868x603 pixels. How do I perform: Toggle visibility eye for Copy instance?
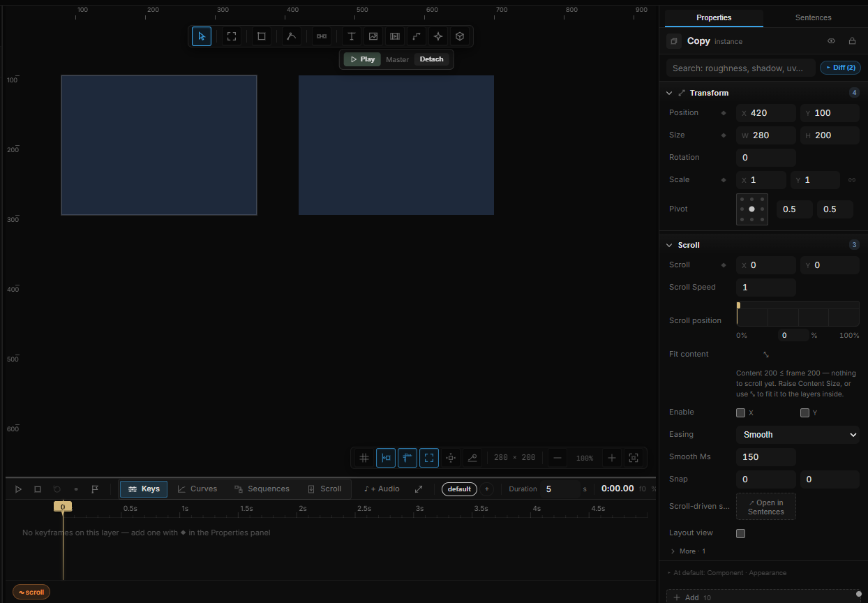coord(831,41)
